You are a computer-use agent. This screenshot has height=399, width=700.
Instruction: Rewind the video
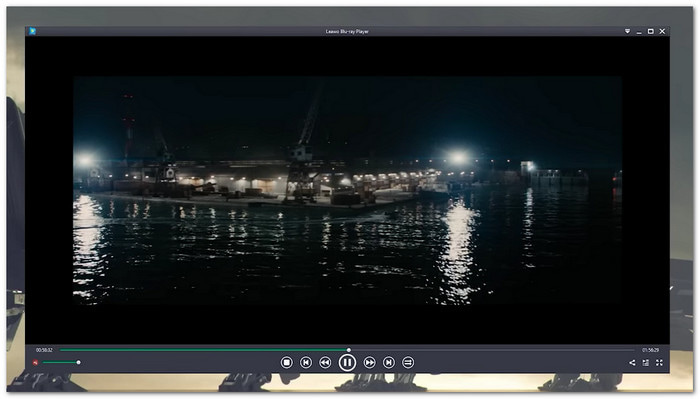(325, 362)
